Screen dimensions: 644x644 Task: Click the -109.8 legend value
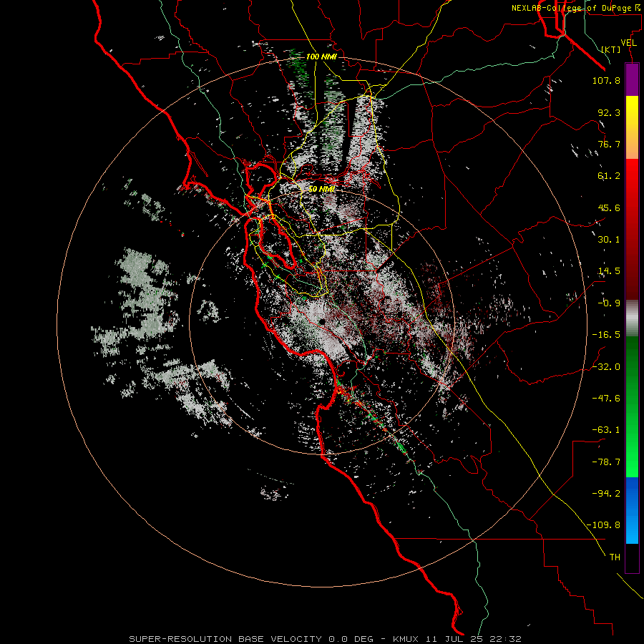pyautogui.click(x=603, y=525)
